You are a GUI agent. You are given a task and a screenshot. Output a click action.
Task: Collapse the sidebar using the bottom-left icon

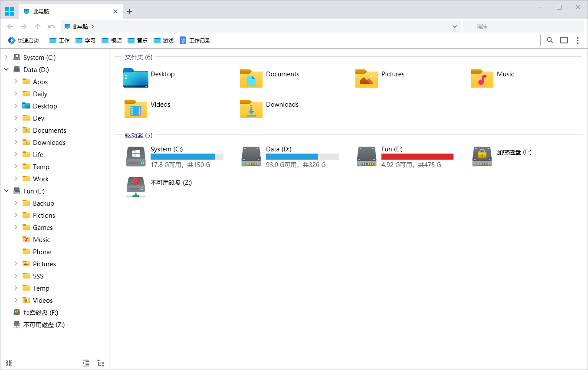pos(9,363)
